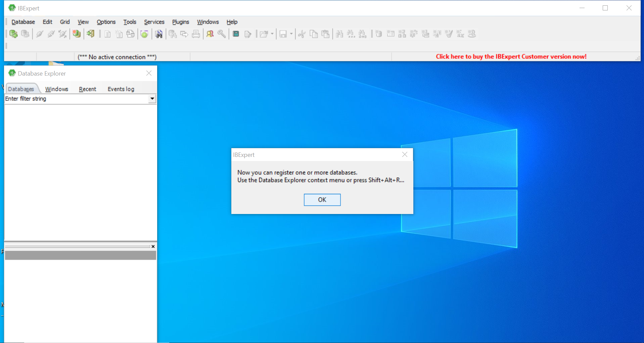The image size is (644, 343).
Task: Click the teal notebook toolbar icon
Action: pyautogui.click(x=236, y=34)
